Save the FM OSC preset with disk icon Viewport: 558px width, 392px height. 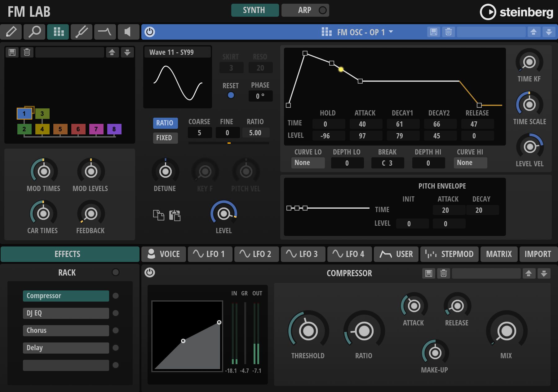434,32
